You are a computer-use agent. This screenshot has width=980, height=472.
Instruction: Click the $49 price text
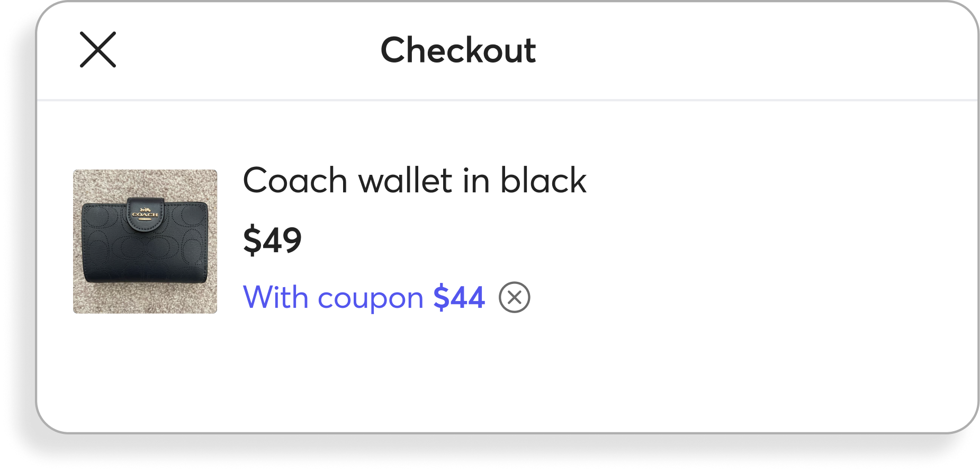tap(272, 240)
